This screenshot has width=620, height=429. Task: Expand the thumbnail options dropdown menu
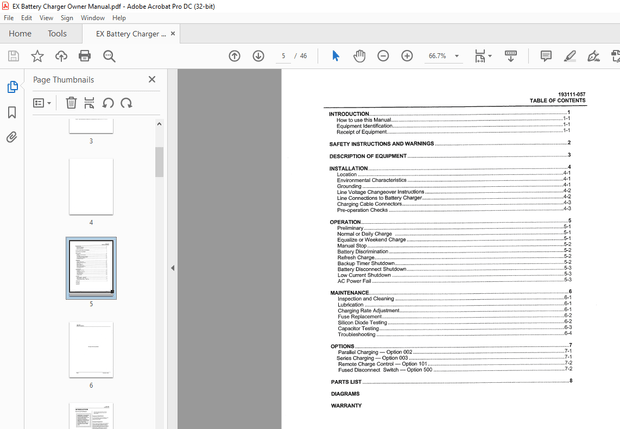point(44,102)
